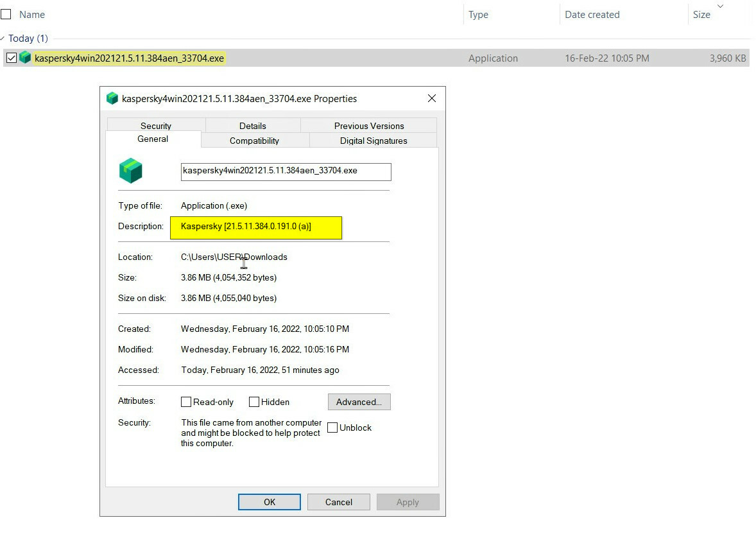Select the General tab
The width and height of the screenshot is (756, 536).
[x=153, y=139]
